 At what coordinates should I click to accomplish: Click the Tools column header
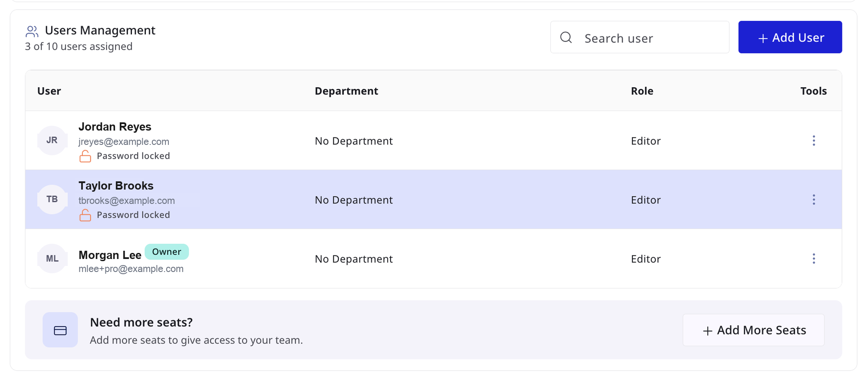click(813, 91)
